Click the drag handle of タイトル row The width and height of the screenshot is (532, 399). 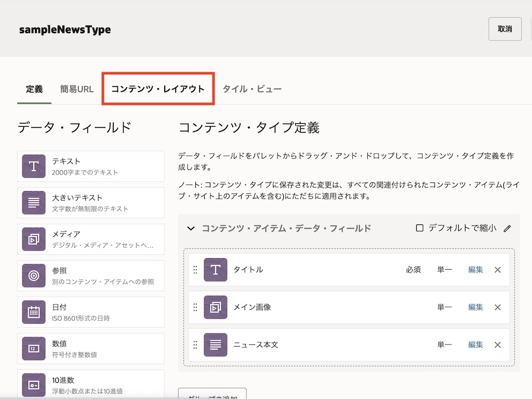[195, 270]
